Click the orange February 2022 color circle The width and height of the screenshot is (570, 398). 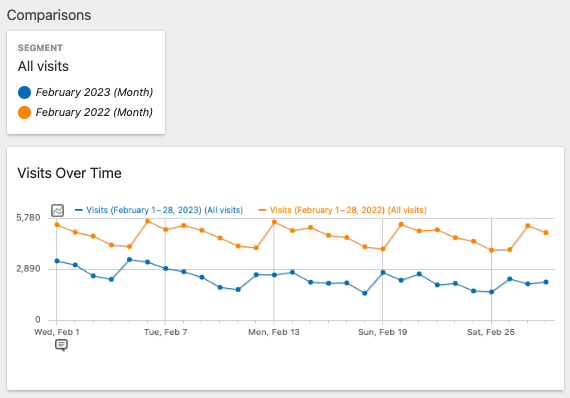(x=24, y=112)
